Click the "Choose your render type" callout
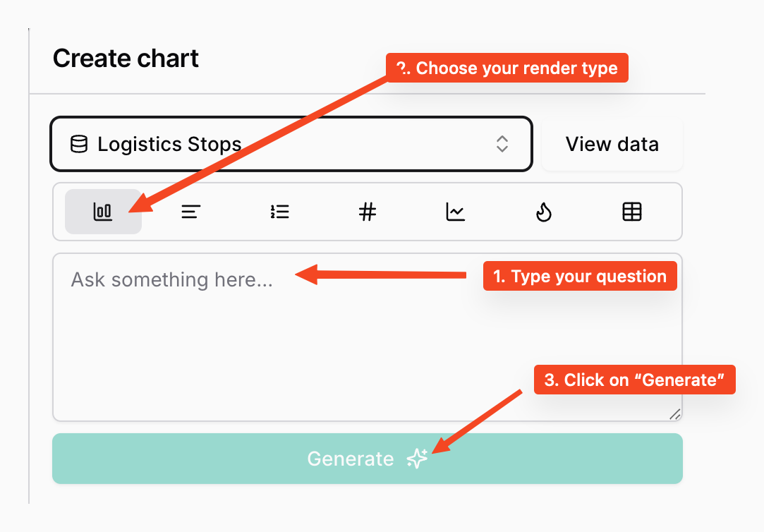Image resolution: width=764 pixels, height=532 pixels. pyautogui.click(x=507, y=68)
